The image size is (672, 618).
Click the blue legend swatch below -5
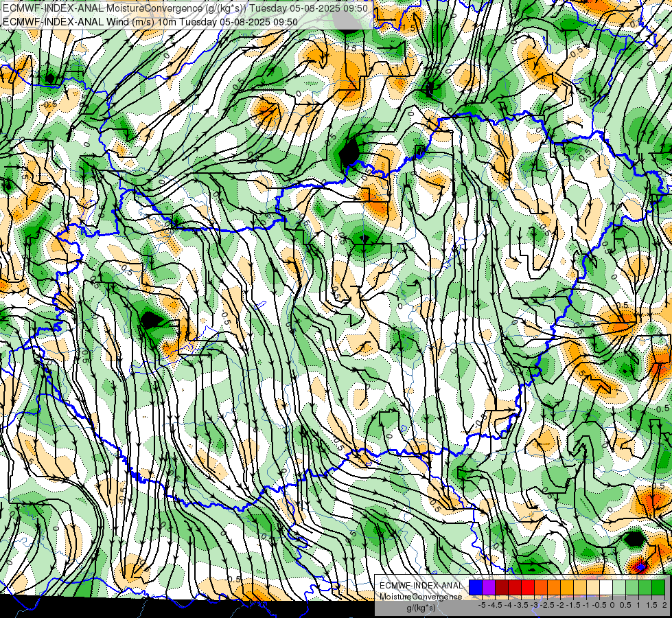pyautogui.click(x=476, y=587)
